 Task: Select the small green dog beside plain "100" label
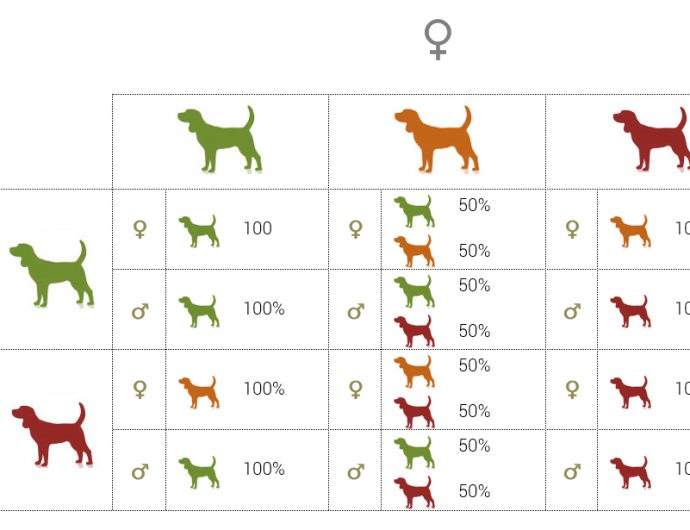[198, 230]
